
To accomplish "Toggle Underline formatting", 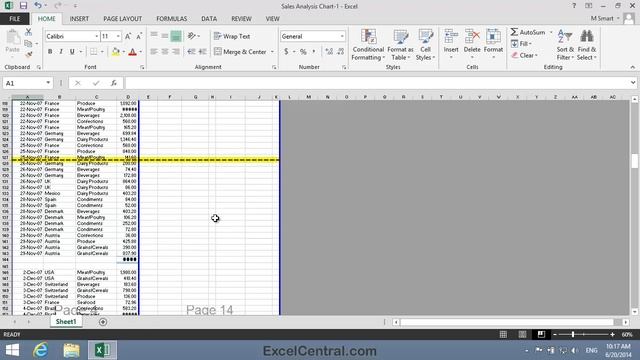I will [x=72, y=52].
